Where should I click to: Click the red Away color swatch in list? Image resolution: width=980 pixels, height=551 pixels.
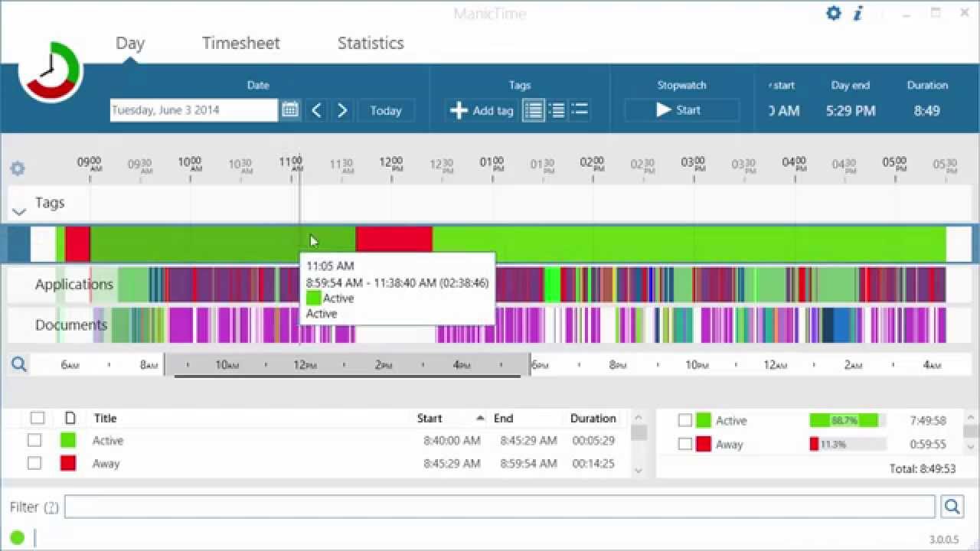point(68,463)
